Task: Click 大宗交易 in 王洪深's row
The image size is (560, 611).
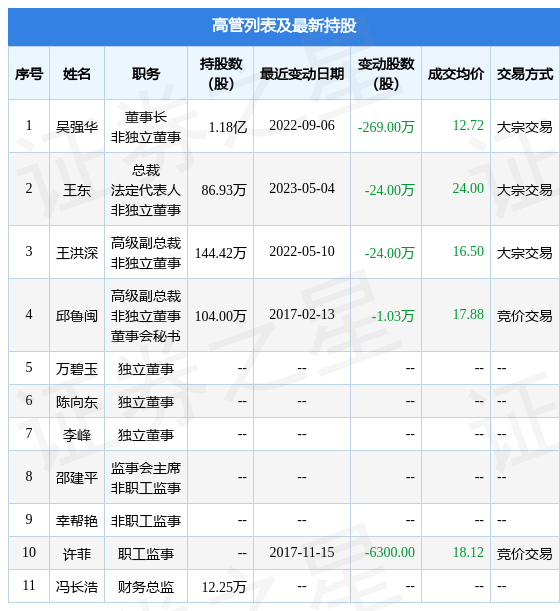Action: (x=525, y=253)
